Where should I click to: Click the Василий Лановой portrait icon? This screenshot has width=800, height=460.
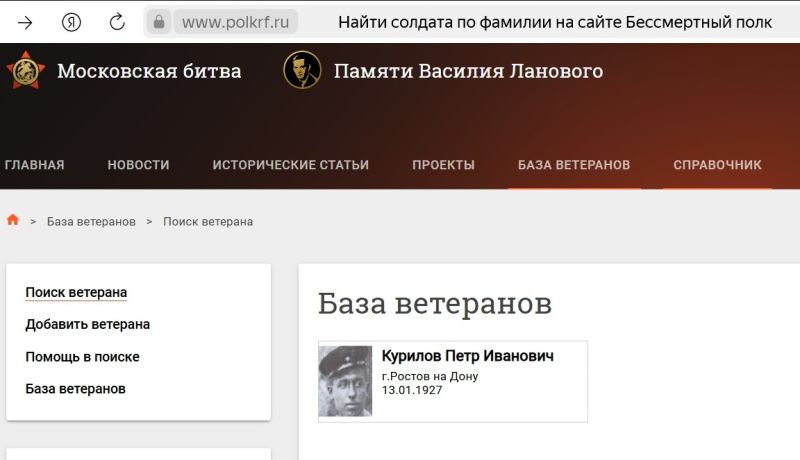(x=302, y=71)
